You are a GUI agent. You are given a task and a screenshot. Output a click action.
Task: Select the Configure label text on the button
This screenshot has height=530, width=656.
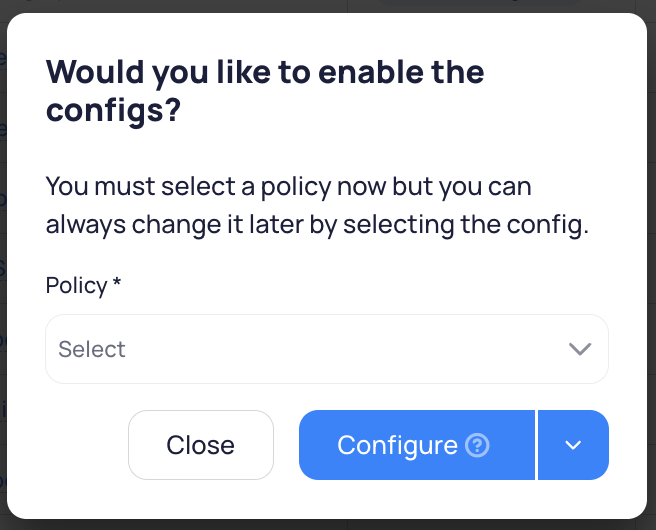coord(397,445)
